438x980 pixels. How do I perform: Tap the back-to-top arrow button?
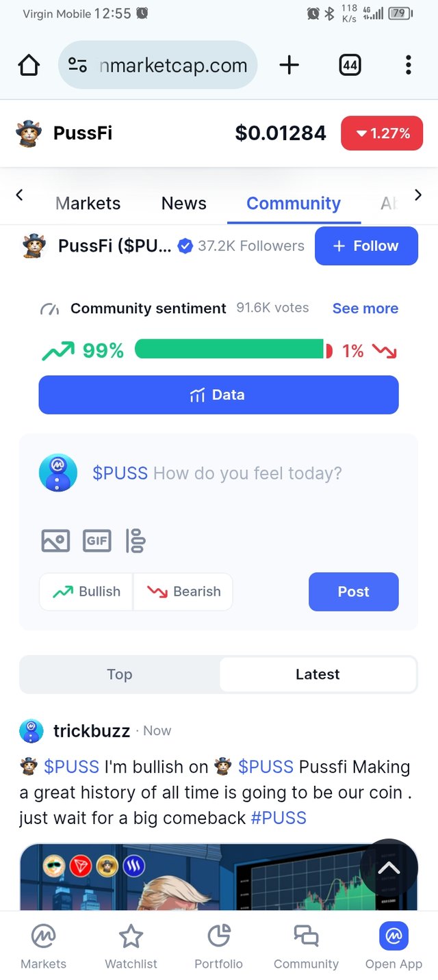tap(389, 868)
